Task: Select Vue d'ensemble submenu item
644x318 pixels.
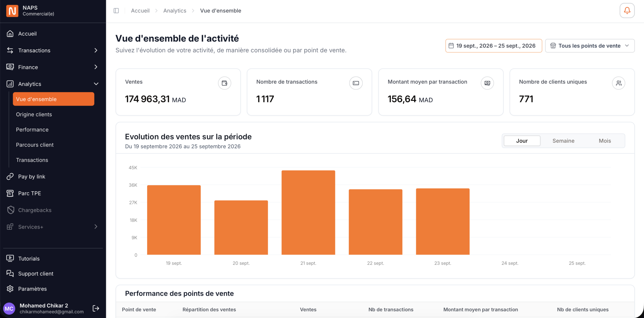Action: coord(54,99)
